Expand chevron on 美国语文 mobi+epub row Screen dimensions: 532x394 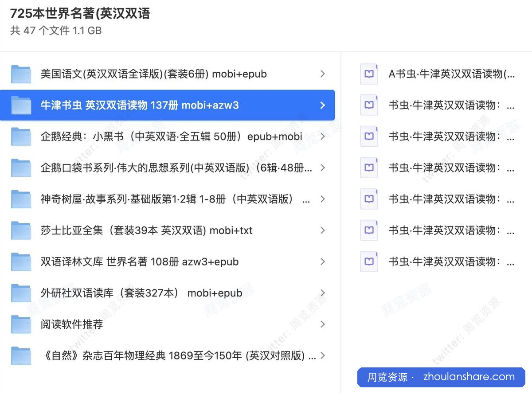coord(323,74)
